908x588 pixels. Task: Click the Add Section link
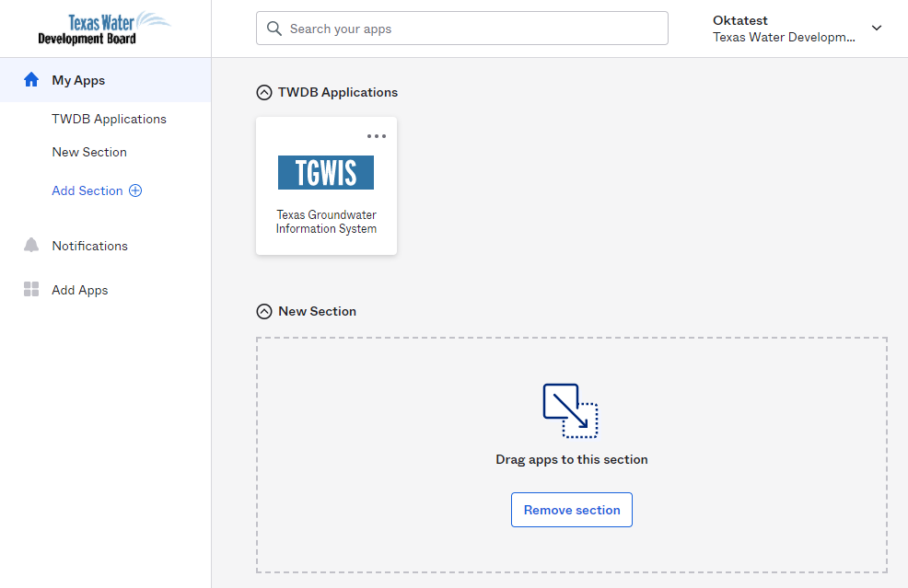[87, 190]
